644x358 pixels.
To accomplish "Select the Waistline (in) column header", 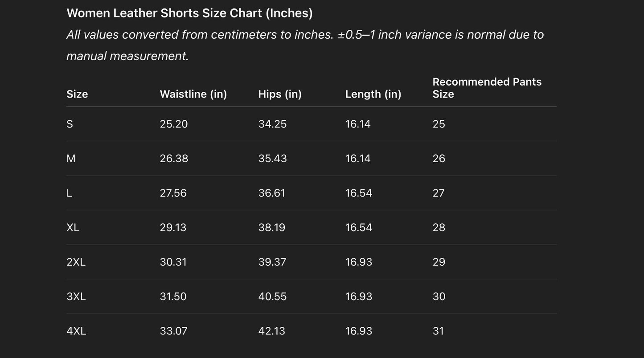I will [x=193, y=94].
